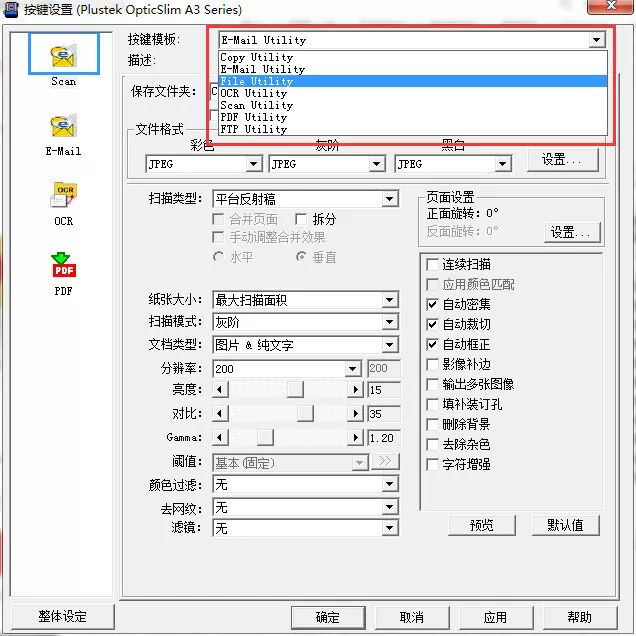Choose FTP Utility from the template list
The image size is (636, 636).
413,129
